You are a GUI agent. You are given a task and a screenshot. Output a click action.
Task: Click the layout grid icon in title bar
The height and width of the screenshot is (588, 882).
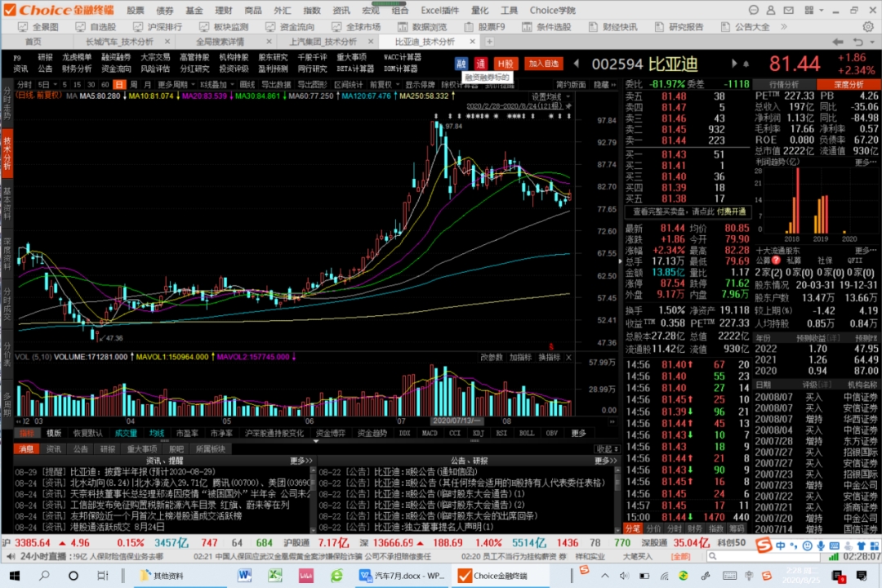(808, 10)
